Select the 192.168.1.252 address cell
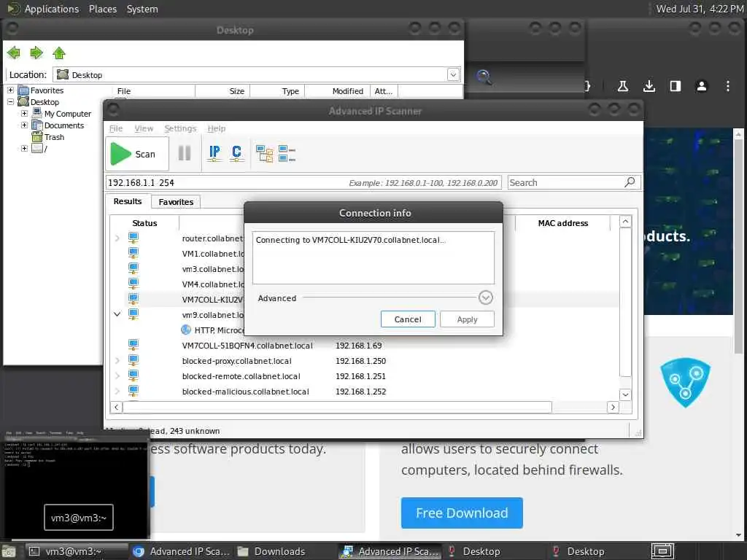747x560 pixels. tap(360, 392)
